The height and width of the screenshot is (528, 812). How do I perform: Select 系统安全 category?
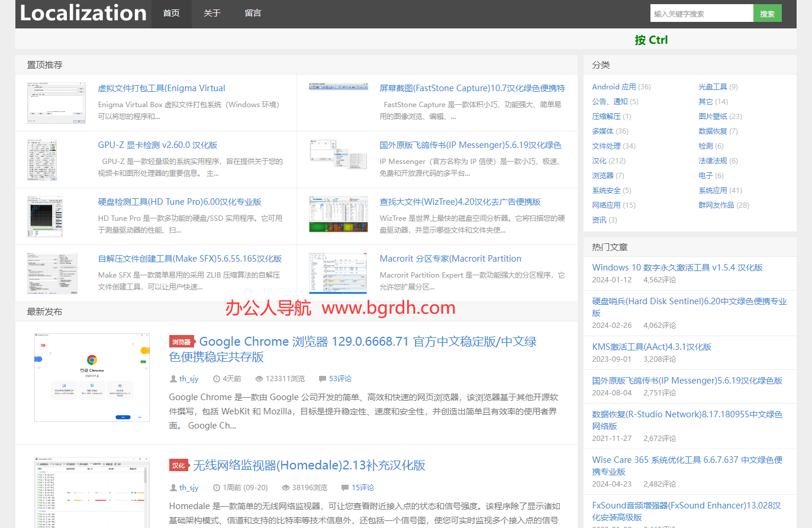pyautogui.click(x=606, y=191)
